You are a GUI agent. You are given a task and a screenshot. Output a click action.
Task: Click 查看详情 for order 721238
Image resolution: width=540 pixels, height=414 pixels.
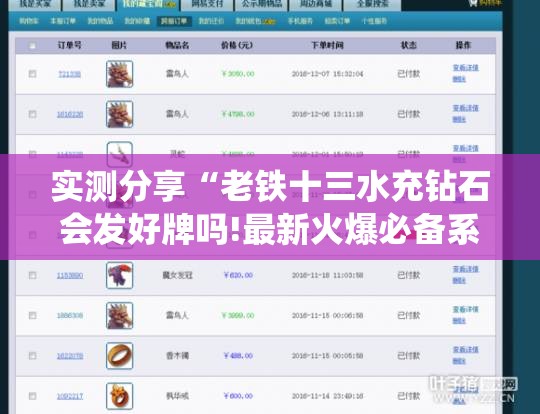466,68
